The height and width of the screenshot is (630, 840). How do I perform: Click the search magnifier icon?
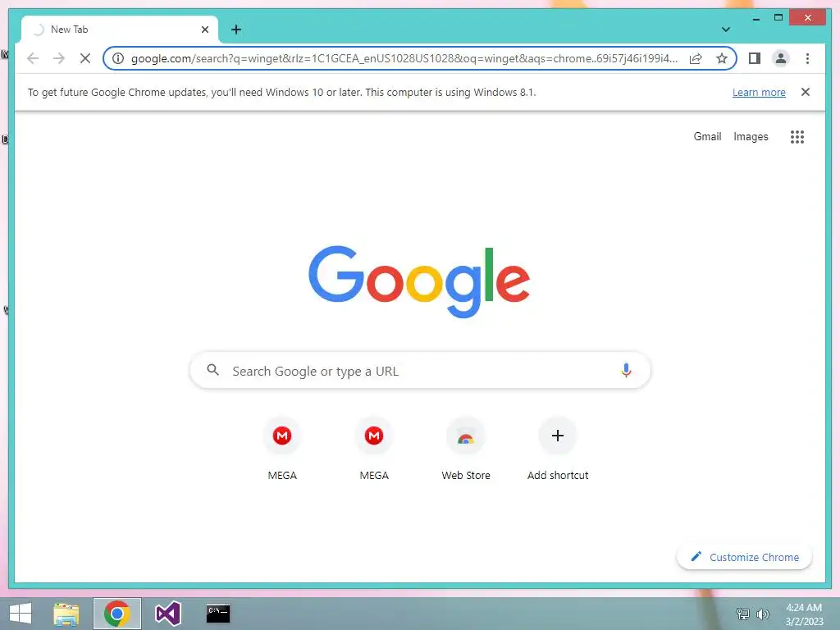(212, 370)
